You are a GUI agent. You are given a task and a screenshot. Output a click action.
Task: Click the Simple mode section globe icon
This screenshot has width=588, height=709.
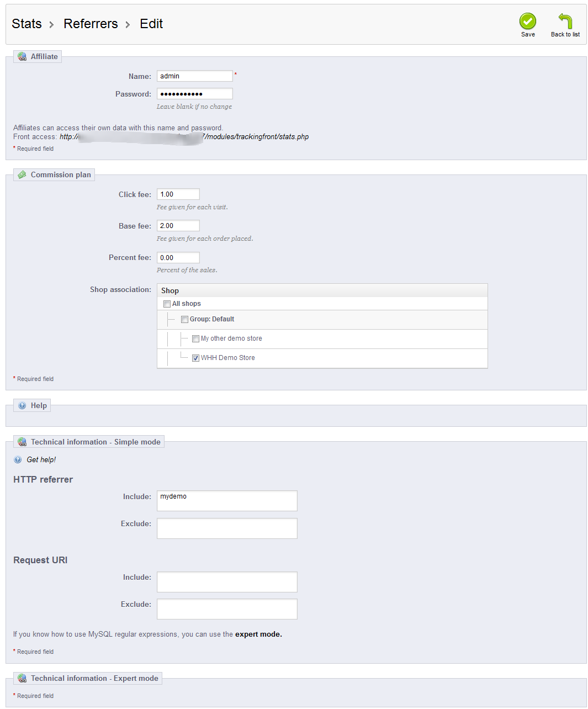click(x=22, y=442)
